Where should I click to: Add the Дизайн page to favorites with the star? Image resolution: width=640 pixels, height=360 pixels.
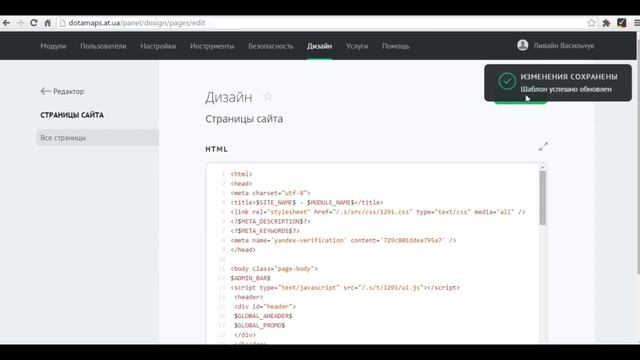point(267,97)
